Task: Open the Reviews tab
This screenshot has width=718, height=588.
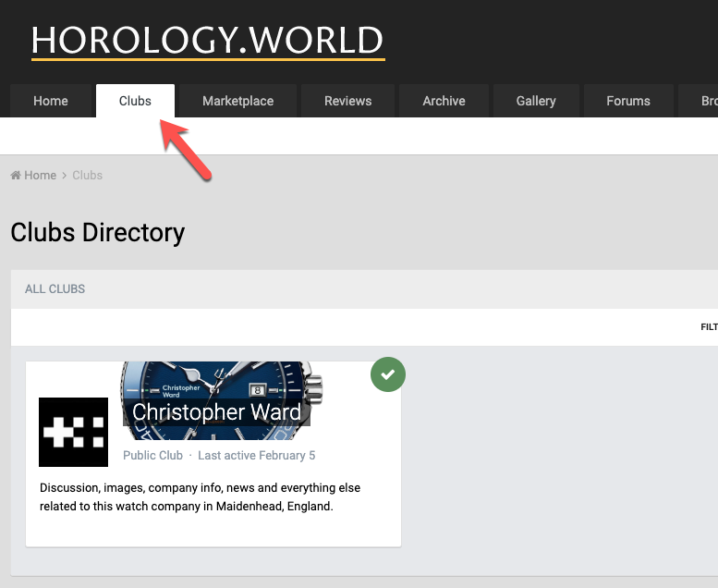Action: 348,101
